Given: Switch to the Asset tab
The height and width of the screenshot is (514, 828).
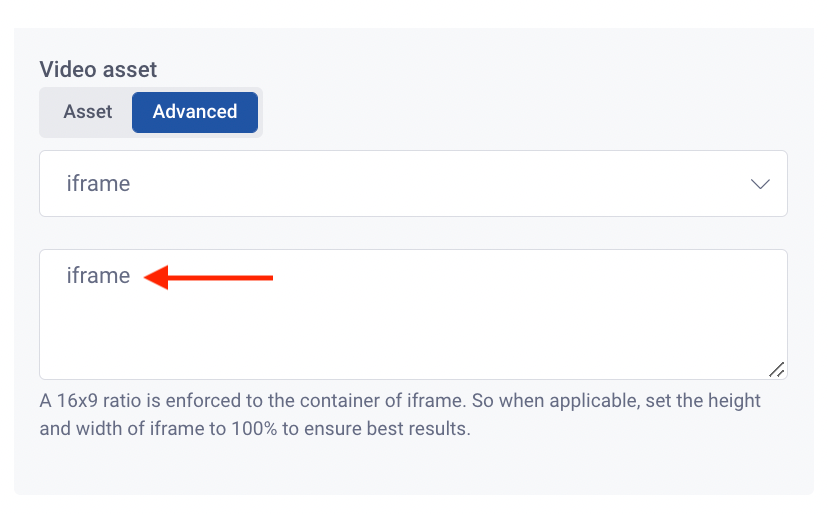Looking at the screenshot, I should click(88, 112).
